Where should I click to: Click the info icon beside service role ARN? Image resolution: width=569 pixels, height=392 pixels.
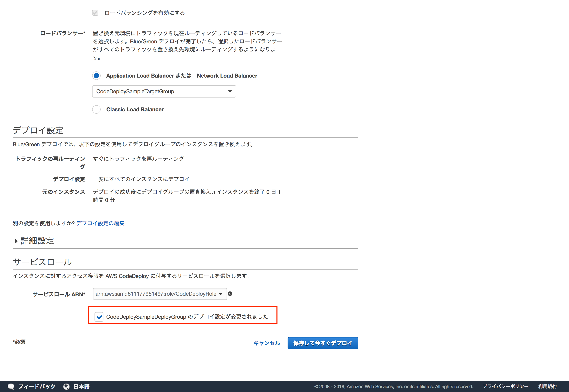pos(230,294)
